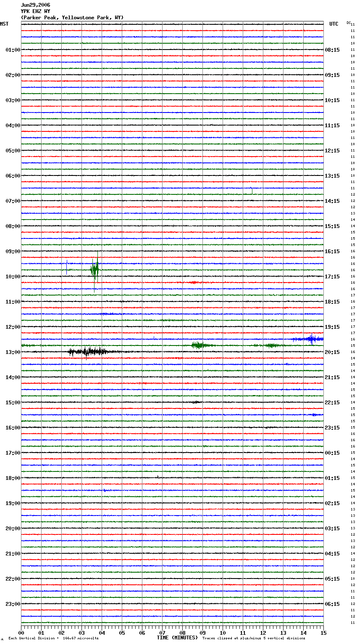Click the 23:15 UTC time label
The width and height of the screenshot is (357, 644).
tap(332, 428)
